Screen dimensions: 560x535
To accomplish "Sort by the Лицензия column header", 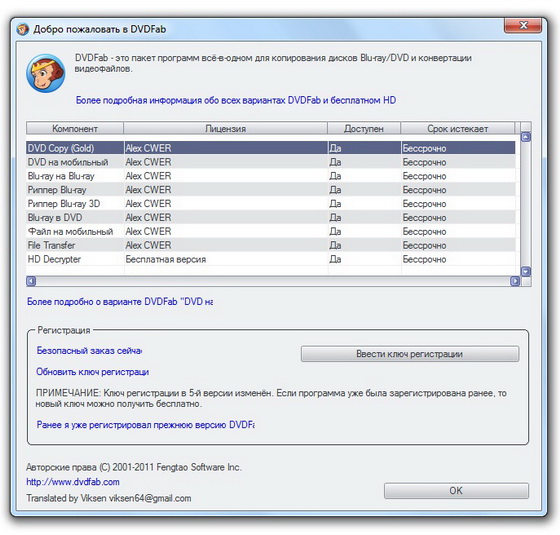I will pyautogui.click(x=225, y=129).
